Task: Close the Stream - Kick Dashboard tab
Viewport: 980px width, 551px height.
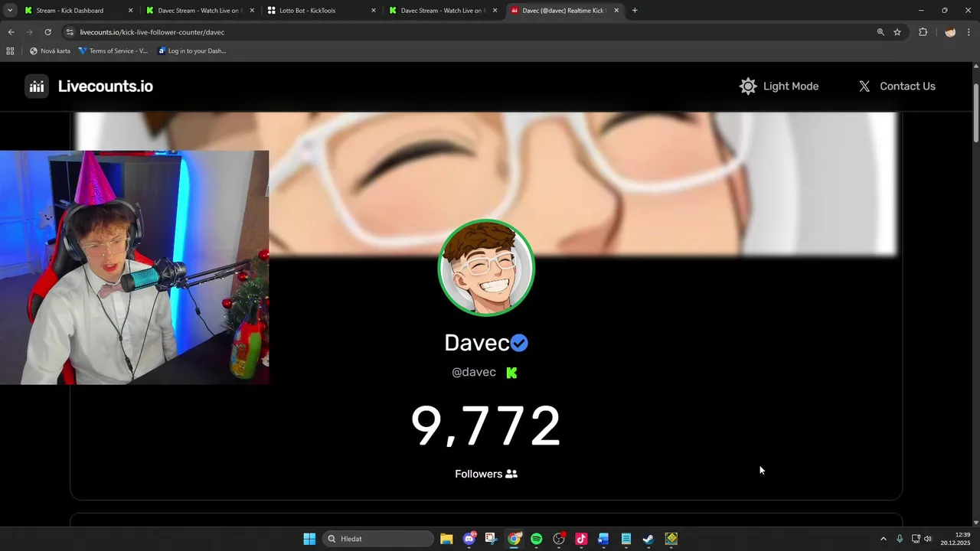Action: pos(130,11)
